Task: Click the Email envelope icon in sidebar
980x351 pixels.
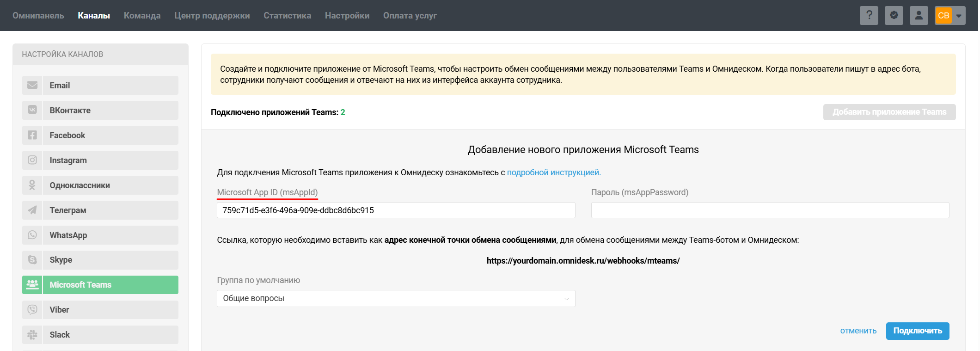Action: (32, 85)
